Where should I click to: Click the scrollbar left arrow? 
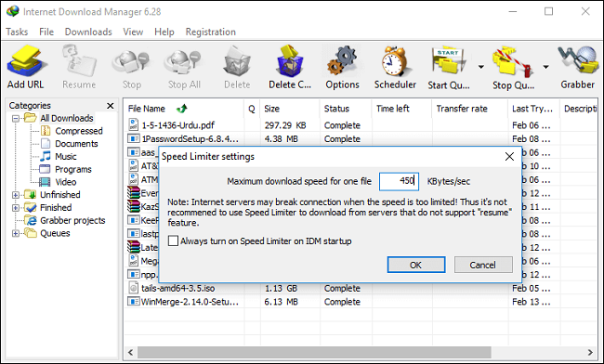tap(131, 352)
